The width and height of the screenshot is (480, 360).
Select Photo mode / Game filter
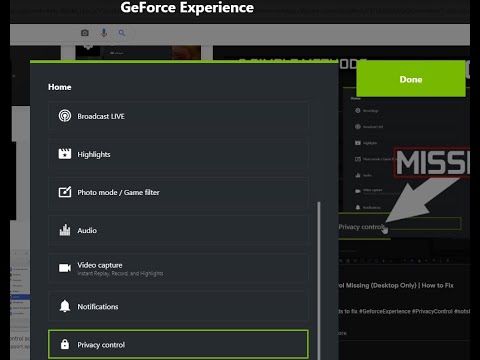pyautogui.click(x=178, y=192)
